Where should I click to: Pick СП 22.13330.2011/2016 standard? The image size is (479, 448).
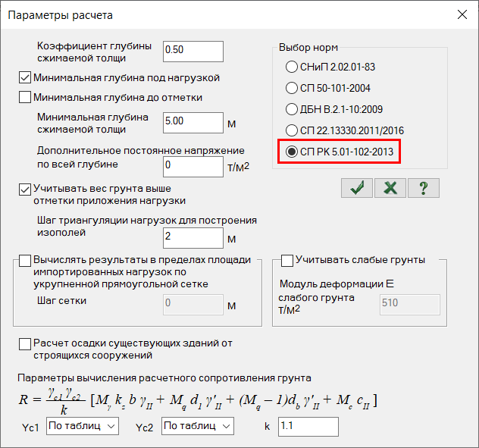coord(292,130)
